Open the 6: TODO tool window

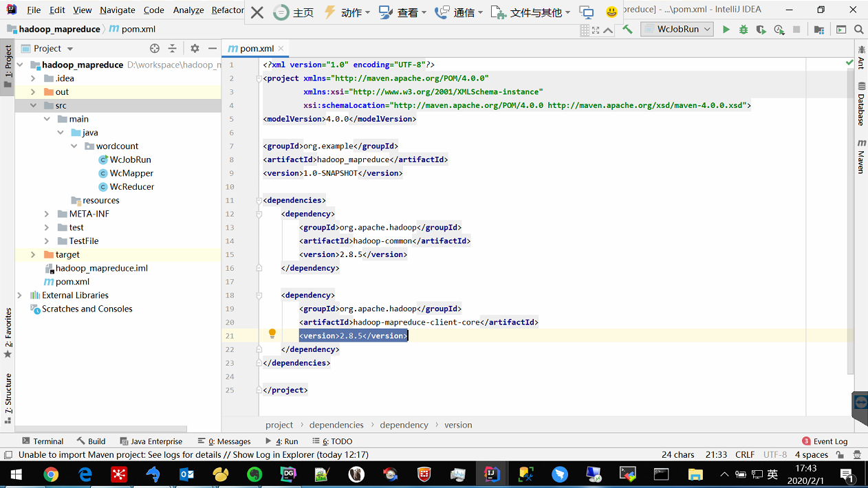pyautogui.click(x=332, y=441)
